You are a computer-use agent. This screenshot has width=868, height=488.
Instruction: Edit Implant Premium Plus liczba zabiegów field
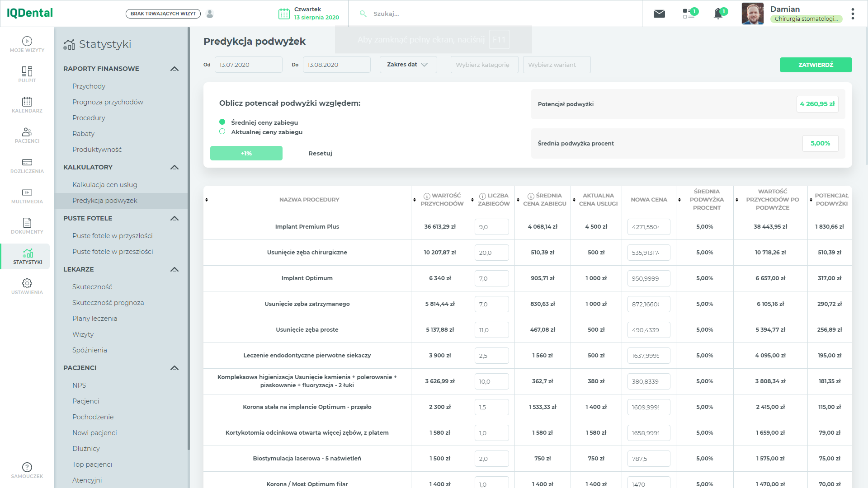(x=492, y=227)
